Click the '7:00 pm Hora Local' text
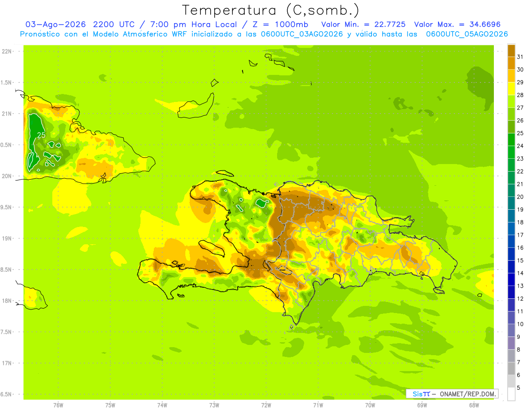The width and height of the screenshot is (532, 411). tap(194, 24)
